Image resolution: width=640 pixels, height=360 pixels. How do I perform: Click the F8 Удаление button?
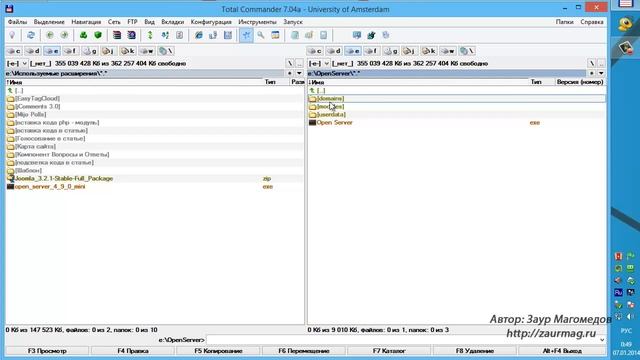coord(475,351)
